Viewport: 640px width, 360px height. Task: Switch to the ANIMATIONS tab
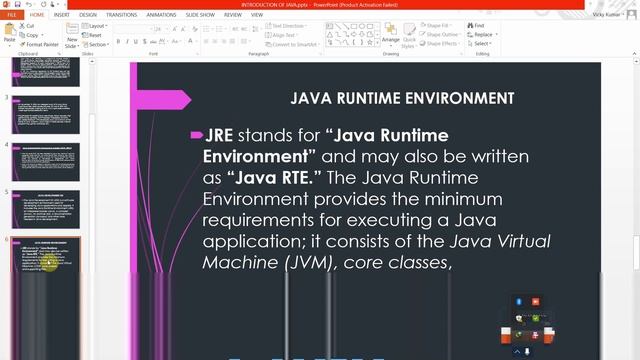[161, 15]
